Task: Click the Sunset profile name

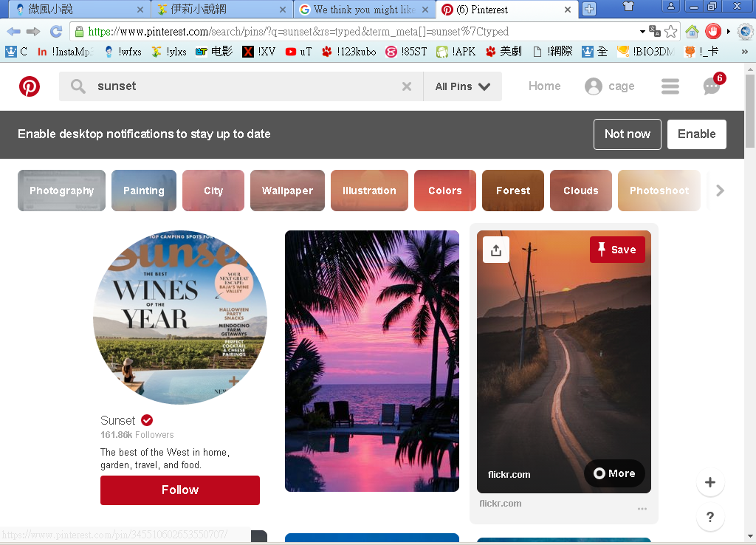Action: [117, 421]
